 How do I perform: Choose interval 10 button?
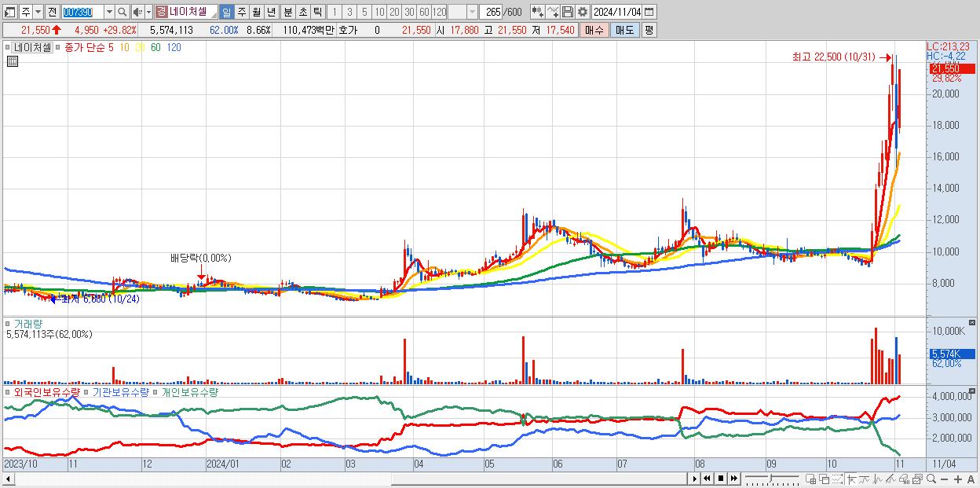tap(379, 13)
